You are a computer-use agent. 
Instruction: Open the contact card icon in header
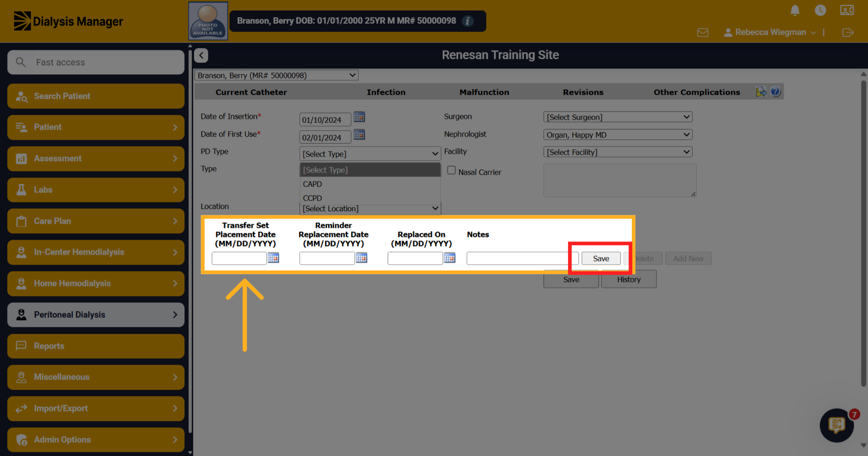847,10
